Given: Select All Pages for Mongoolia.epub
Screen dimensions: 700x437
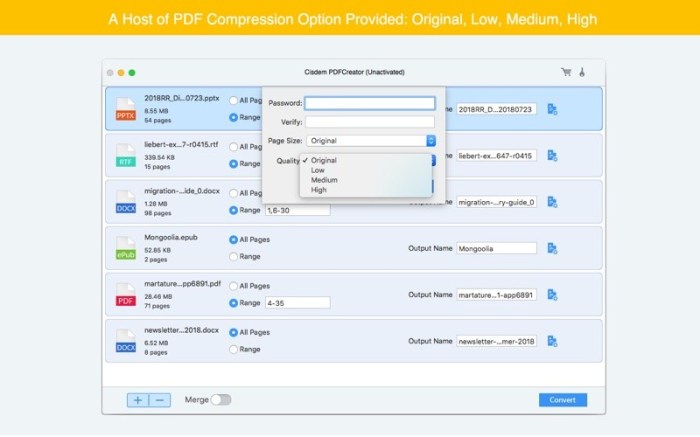Looking at the screenshot, I should (233, 240).
